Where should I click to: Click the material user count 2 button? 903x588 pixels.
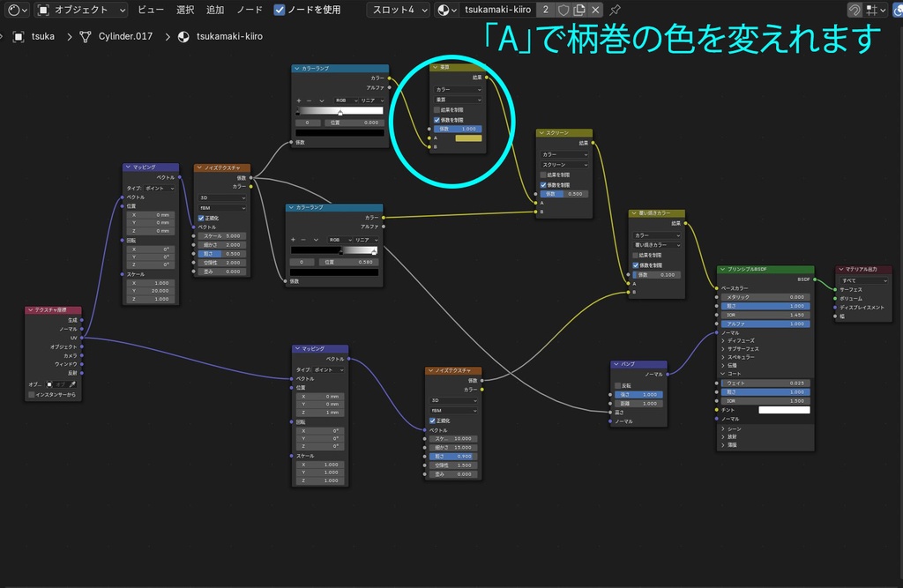click(x=545, y=10)
